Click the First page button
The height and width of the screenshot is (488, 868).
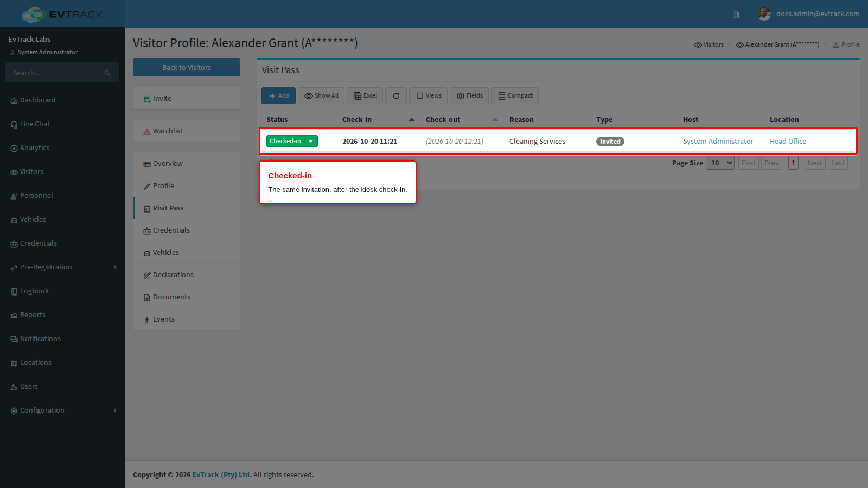749,163
